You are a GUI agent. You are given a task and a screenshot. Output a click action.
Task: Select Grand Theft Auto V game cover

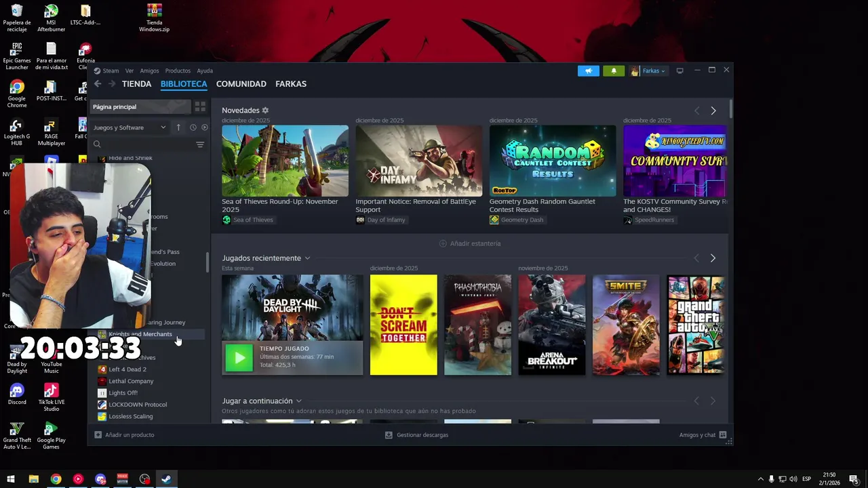pyautogui.click(x=696, y=325)
